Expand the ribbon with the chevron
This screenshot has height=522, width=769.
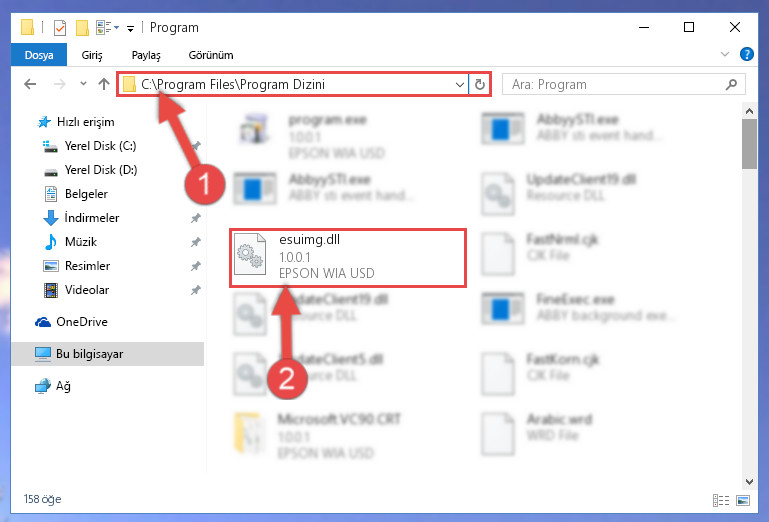point(724,54)
